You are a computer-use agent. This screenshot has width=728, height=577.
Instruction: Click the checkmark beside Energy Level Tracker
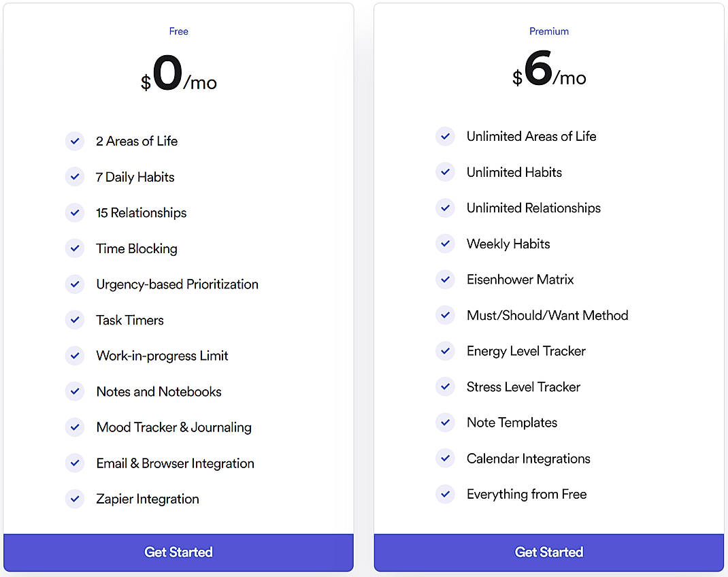pyautogui.click(x=445, y=350)
